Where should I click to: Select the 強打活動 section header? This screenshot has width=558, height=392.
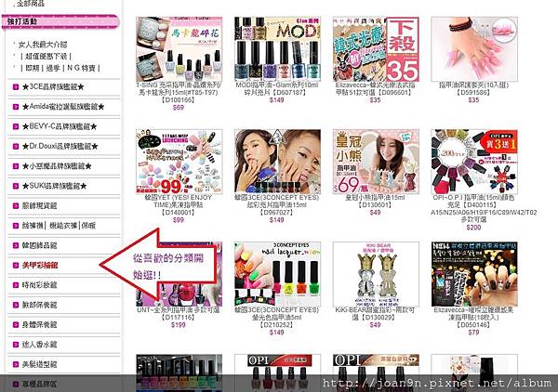point(60,21)
